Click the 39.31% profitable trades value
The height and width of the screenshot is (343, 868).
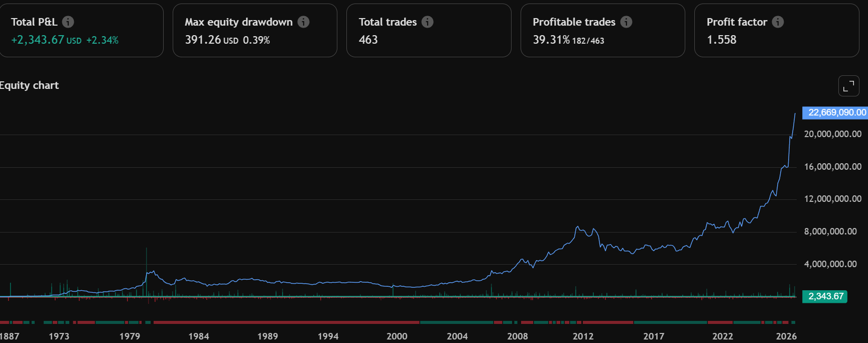[x=551, y=40]
